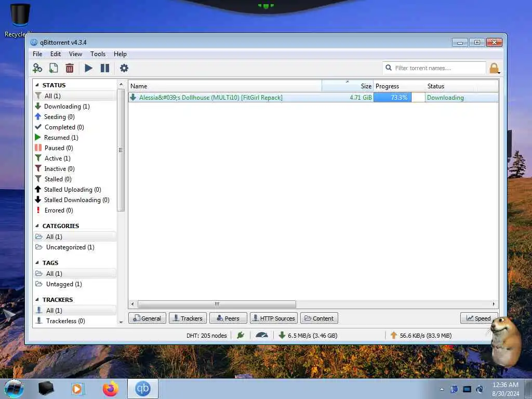Select the Inactive (0) status filter
The height and width of the screenshot is (399, 532).
[x=59, y=169]
